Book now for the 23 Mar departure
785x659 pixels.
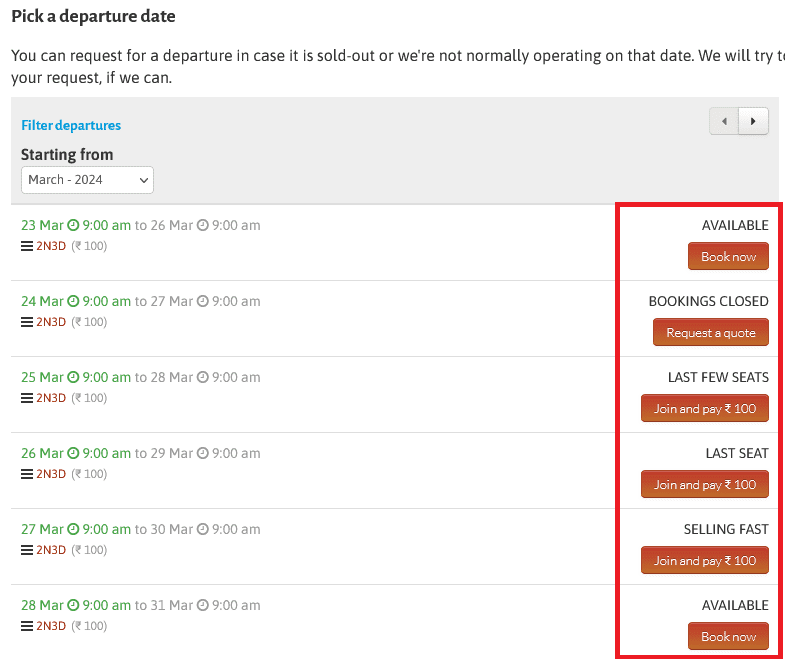tap(728, 257)
